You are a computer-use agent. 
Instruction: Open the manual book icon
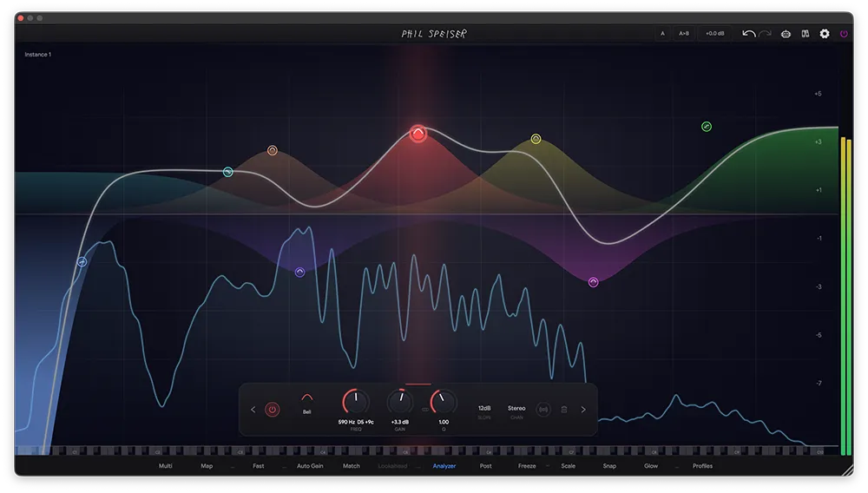806,34
